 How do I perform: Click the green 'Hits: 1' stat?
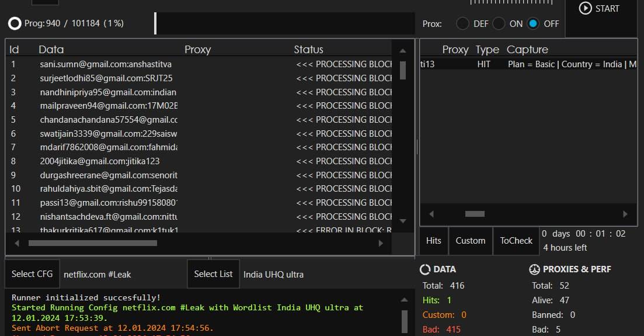[437, 300]
